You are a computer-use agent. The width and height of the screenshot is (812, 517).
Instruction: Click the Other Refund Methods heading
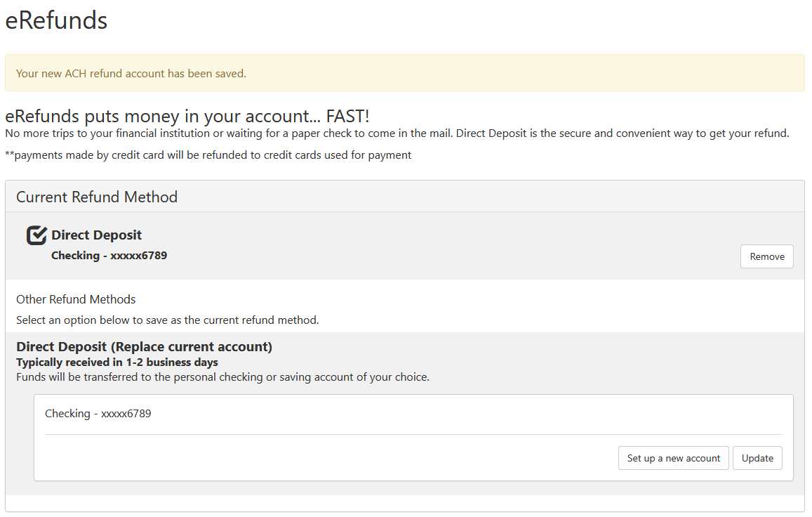point(76,299)
